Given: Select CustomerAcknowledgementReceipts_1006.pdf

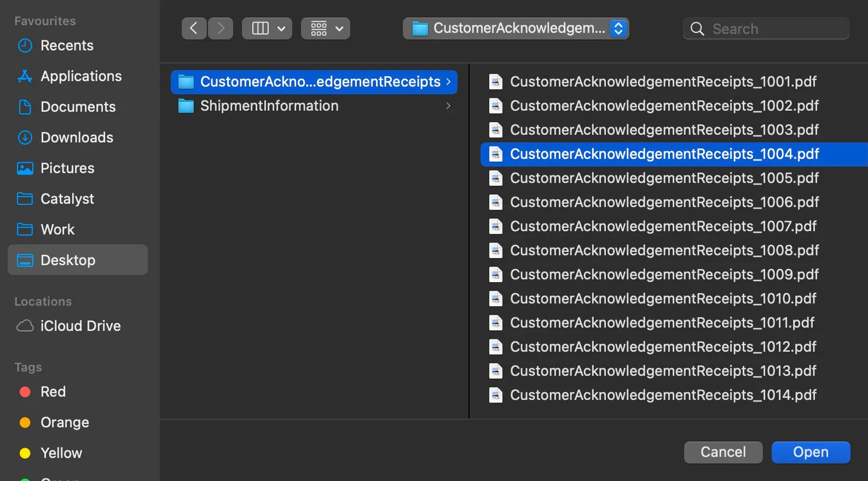Looking at the screenshot, I should click(674, 202).
